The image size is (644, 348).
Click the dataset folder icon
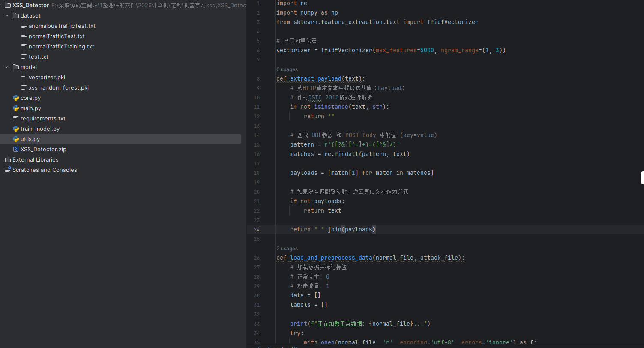(x=16, y=15)
